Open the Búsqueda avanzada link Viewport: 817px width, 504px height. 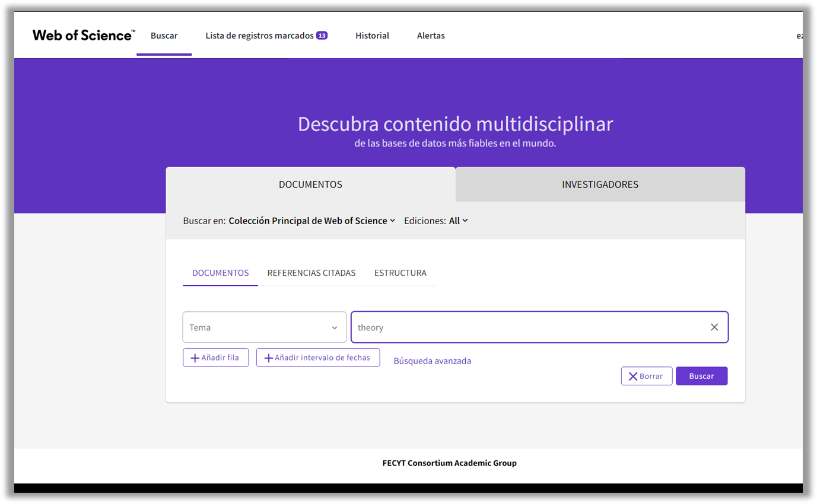tap(433, 361)
